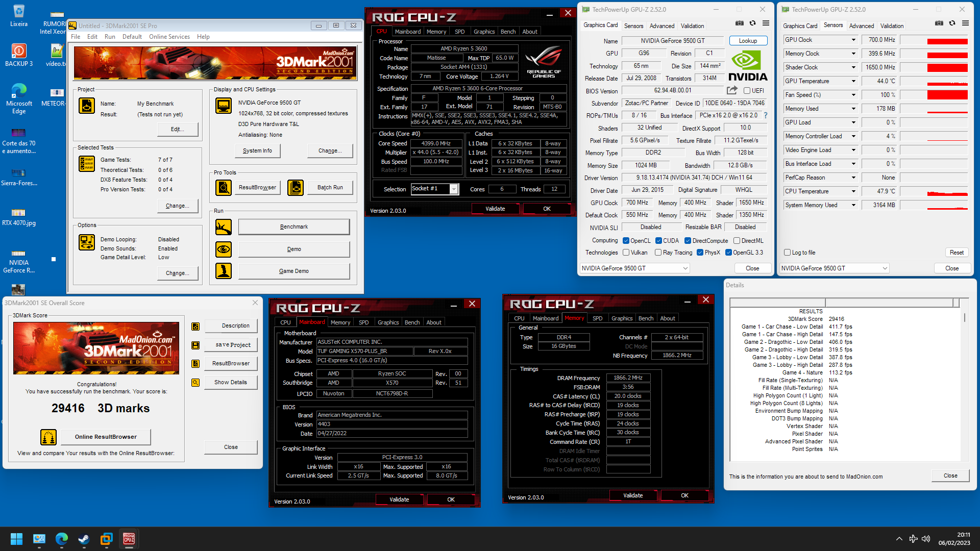Click the ROG CPU-Z taskbar icon
Screen dimensions: 980x551
pyautogui.click(x=129, y=539)
